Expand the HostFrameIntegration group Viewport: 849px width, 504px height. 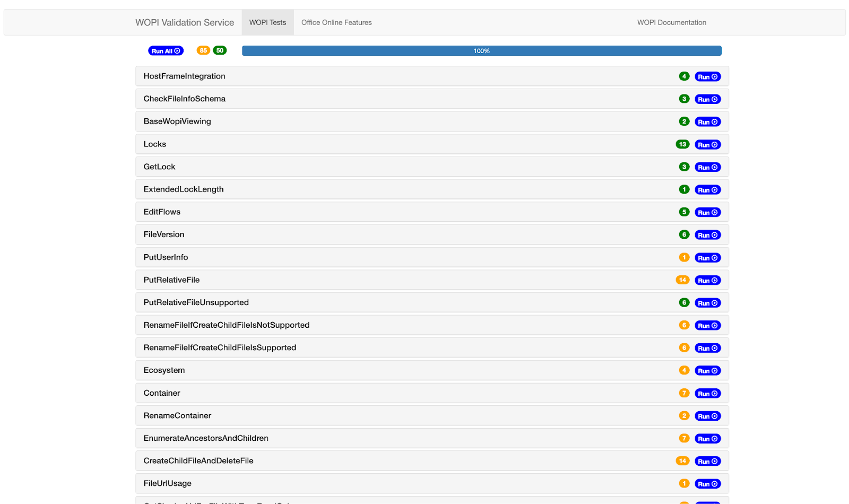click(x=432, y=76)
